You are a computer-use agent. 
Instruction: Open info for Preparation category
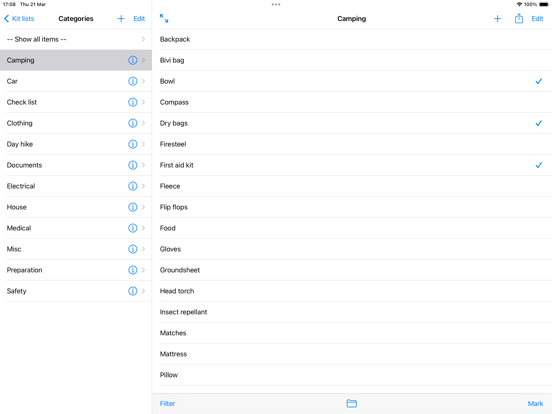[132, 270]
